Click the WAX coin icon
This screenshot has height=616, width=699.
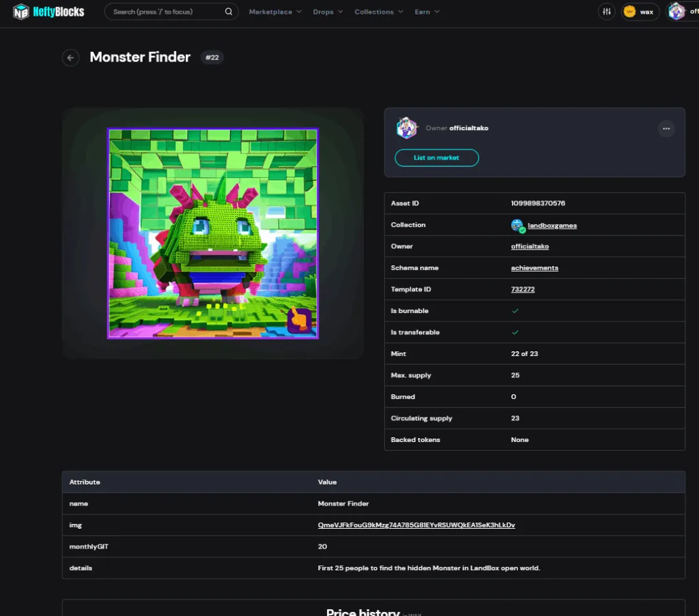[x=629, y=12]
